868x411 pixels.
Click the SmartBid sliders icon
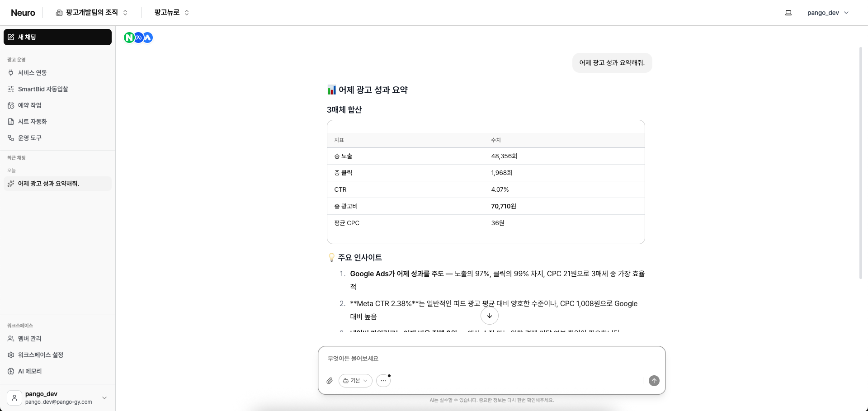click(11, 89)
